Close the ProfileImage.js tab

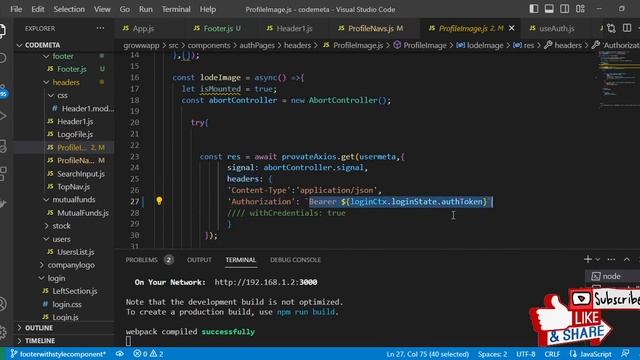point(511,28)
